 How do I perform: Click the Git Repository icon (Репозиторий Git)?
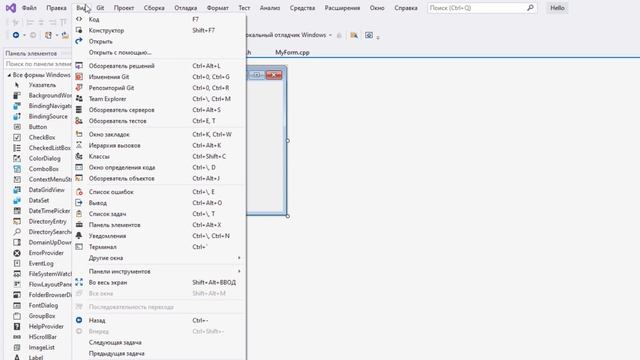79,87
